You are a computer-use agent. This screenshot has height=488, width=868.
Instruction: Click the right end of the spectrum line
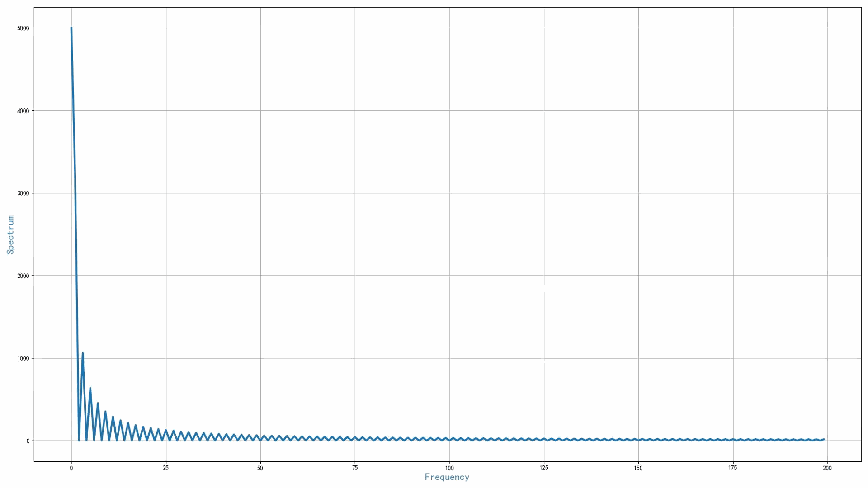(x=824, y=439)
